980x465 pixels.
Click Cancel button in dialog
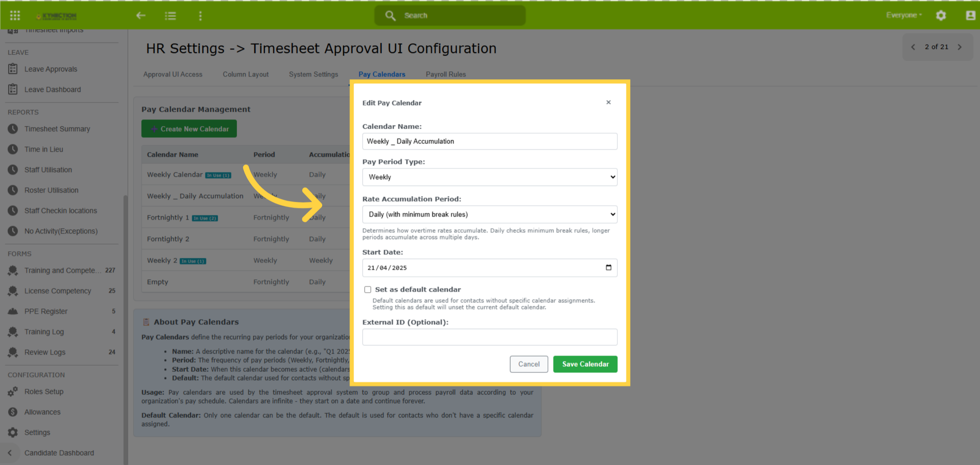[x=529, y=364]
